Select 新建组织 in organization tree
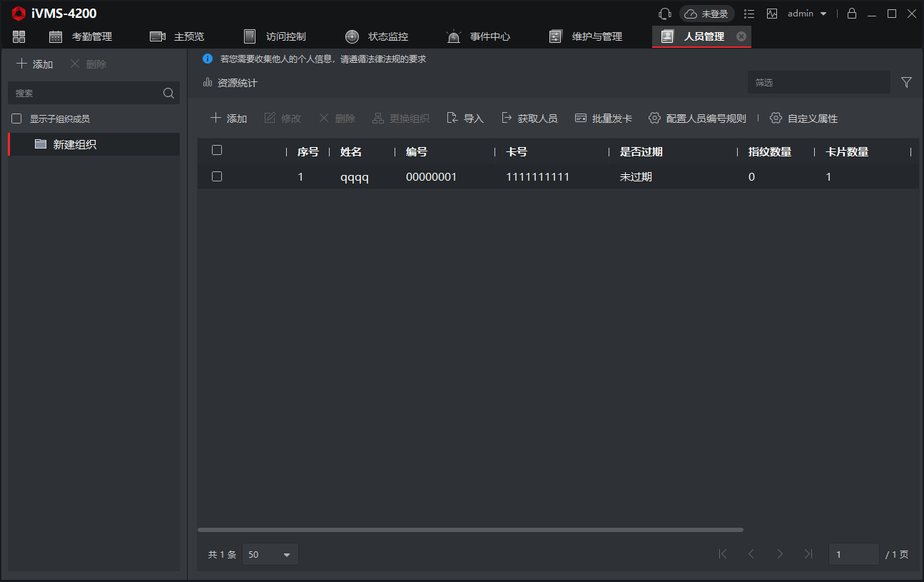 [94, 144]
